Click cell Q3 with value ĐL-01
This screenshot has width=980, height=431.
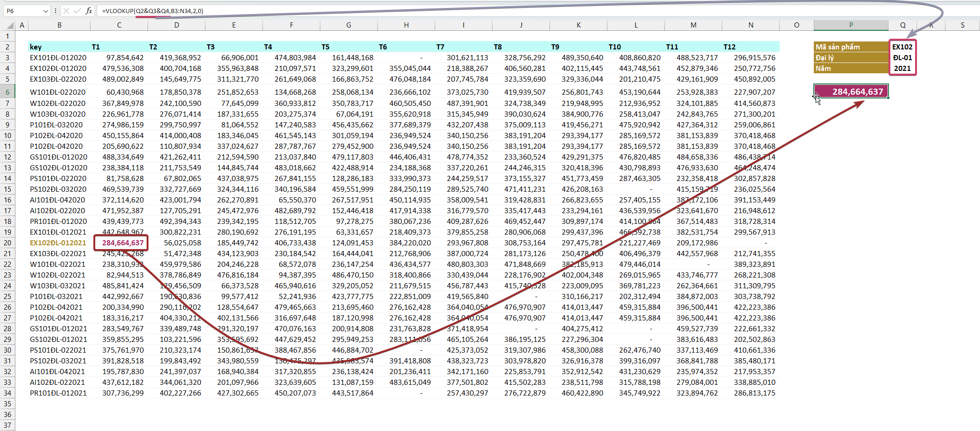[x=902, y=58]
